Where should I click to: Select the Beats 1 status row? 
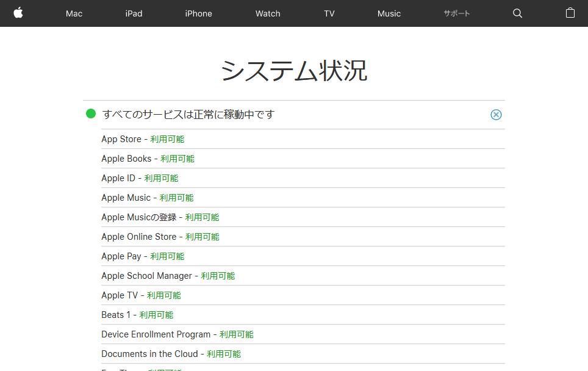(x=303, y=315)
